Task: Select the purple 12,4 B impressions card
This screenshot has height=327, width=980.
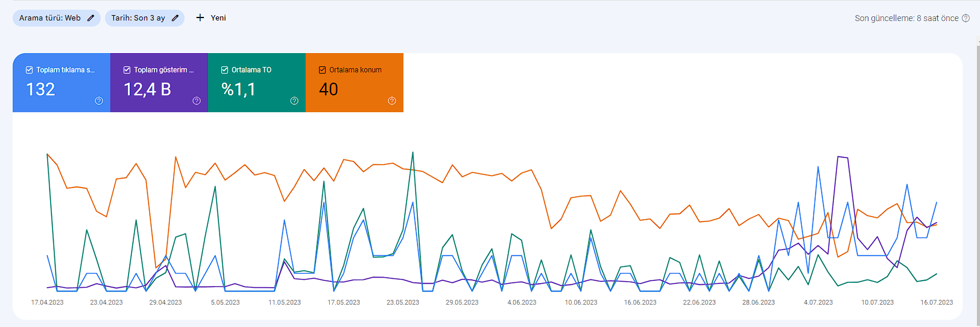Action: [159, 83]
